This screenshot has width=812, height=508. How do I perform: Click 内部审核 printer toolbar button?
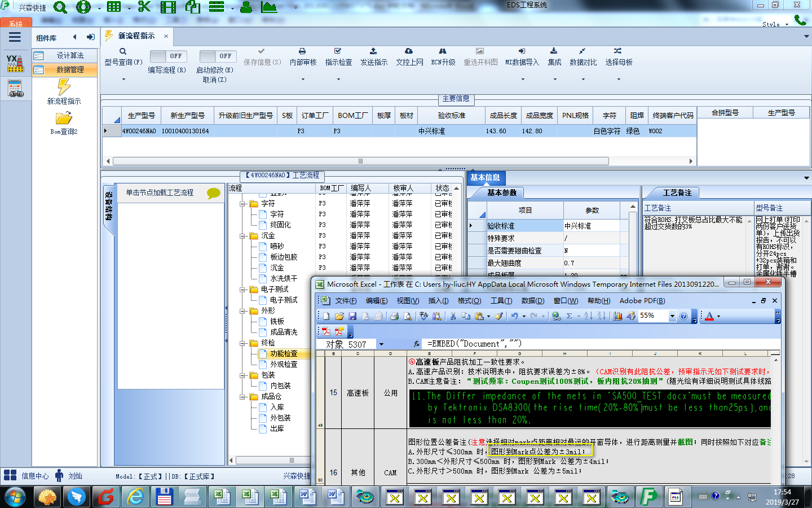click(303, 57)
